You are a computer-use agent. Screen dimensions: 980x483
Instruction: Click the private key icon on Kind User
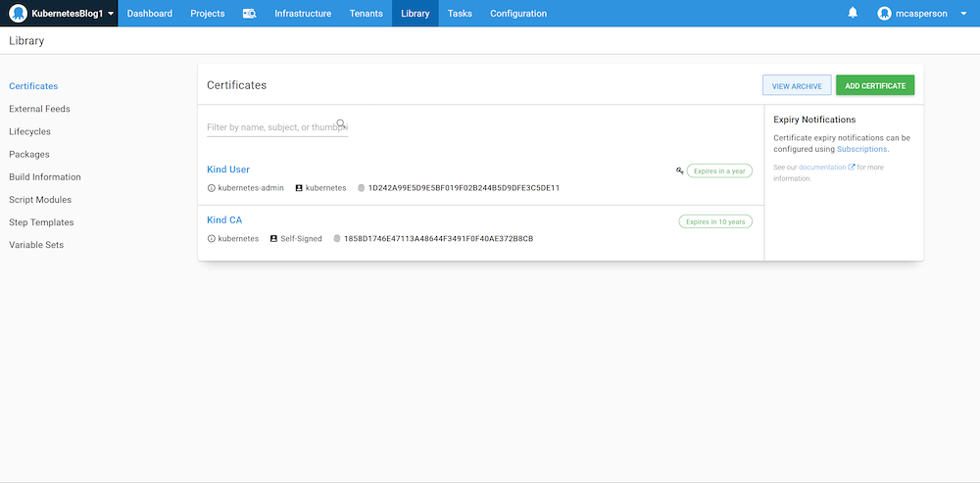tap(679, 170)
